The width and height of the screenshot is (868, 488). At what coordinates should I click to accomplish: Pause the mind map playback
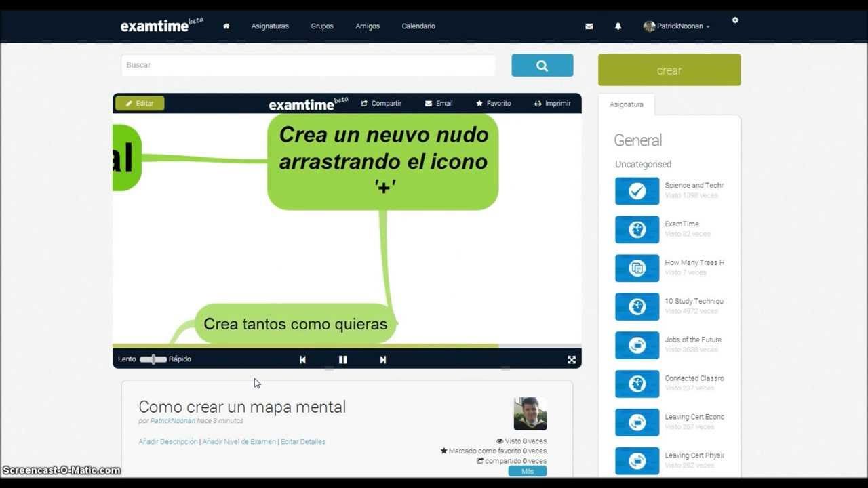point(343,360)
